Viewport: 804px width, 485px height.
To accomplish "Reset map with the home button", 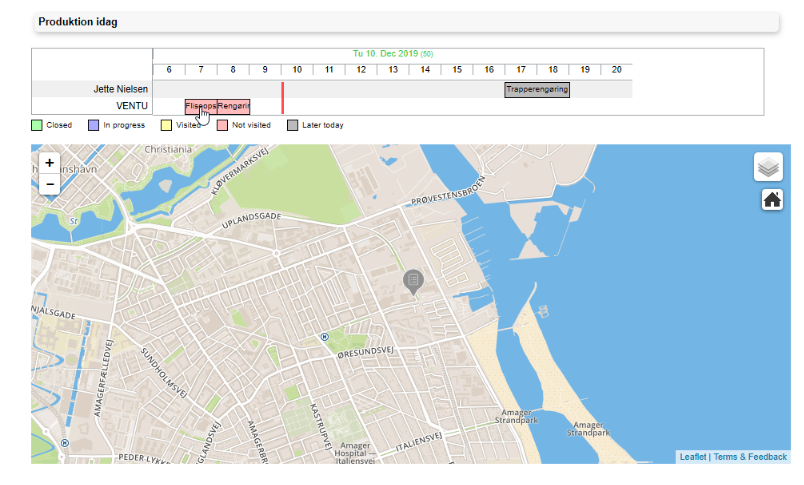I will point(771,200).
